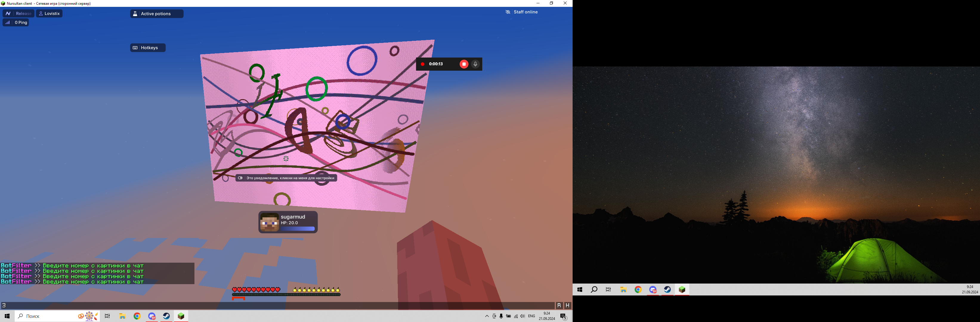Viewport: 980px width, 322px height.
Task: Stop the screen recording
Action: (464, 64)
